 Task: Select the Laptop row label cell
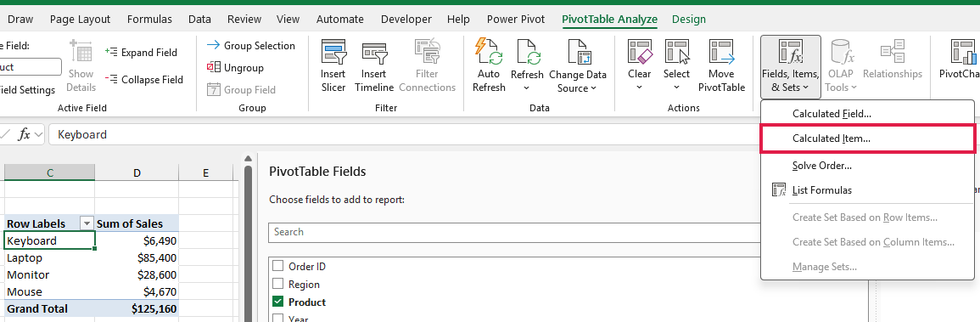click(x=49, y=257)
